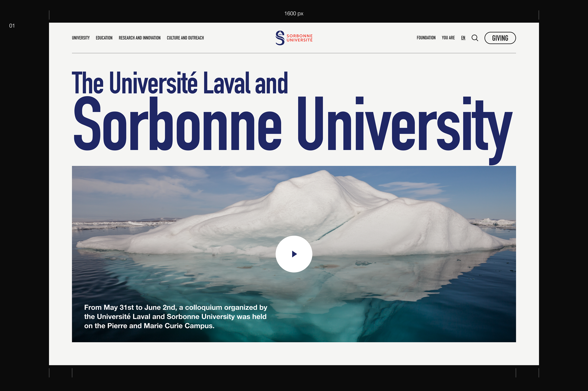Open the University menu
Screen dimensions: 588x391
point(81,38)
